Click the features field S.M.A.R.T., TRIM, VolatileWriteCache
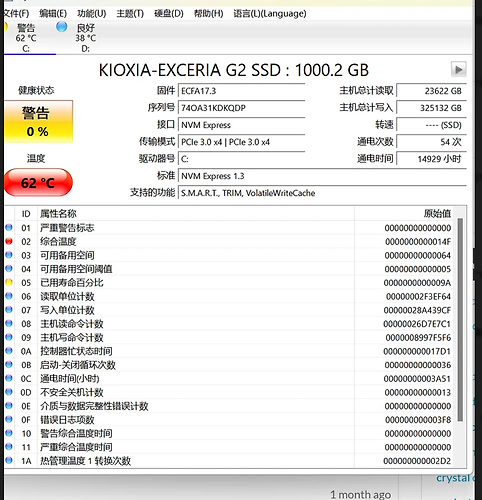Image resolution: width=482 pixels, height=500 pixels. [322, 193]
